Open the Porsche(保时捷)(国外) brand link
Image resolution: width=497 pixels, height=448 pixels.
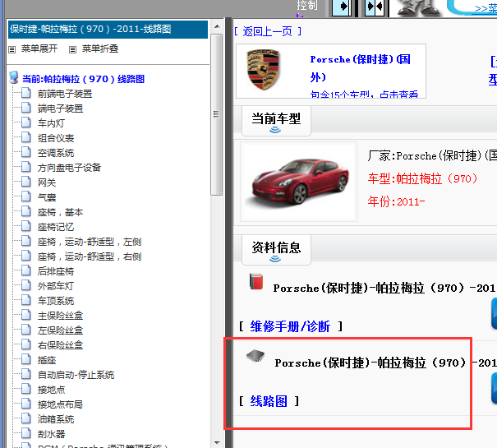[x=360, y=68]
